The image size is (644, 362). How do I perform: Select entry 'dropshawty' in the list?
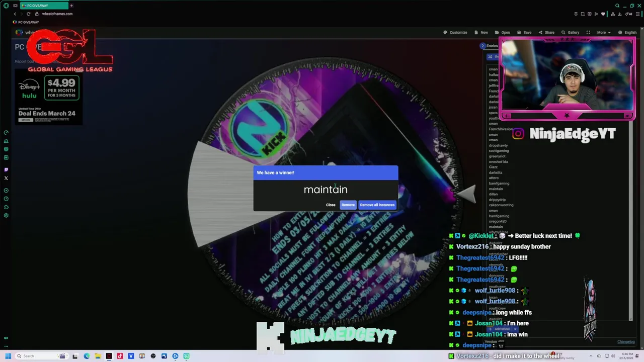(498, 145)
